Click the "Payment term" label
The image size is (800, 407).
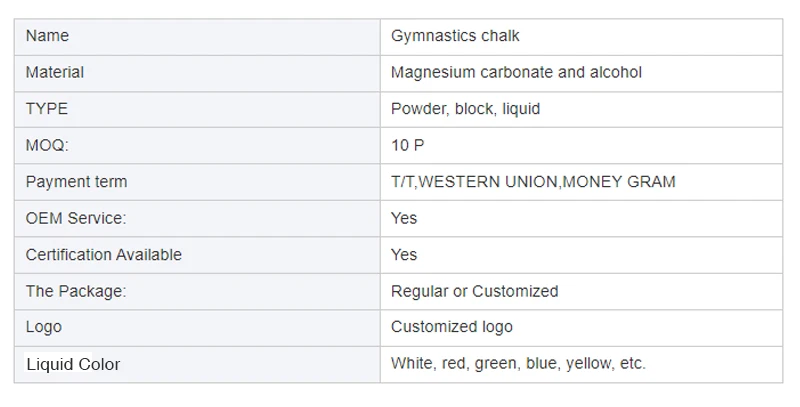[76, 182]
